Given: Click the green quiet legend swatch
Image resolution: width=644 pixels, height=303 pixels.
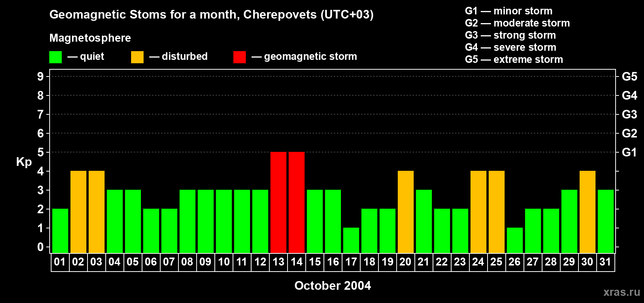Looking at the screenshot, I should [55, 57].
